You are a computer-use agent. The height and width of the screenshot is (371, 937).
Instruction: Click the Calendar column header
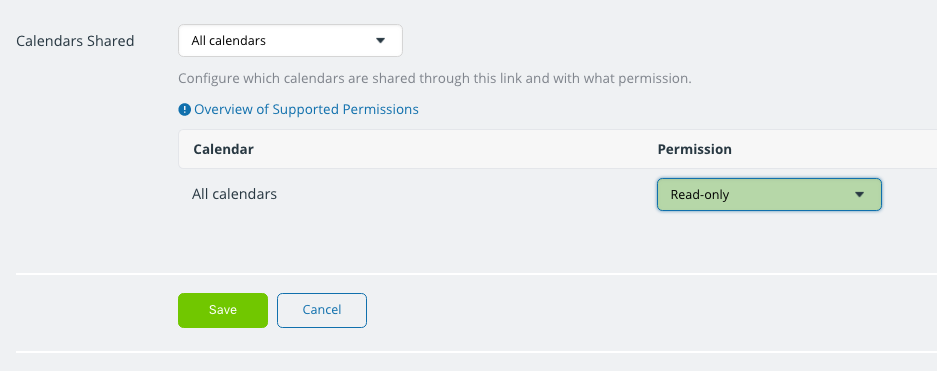[223, 149]
